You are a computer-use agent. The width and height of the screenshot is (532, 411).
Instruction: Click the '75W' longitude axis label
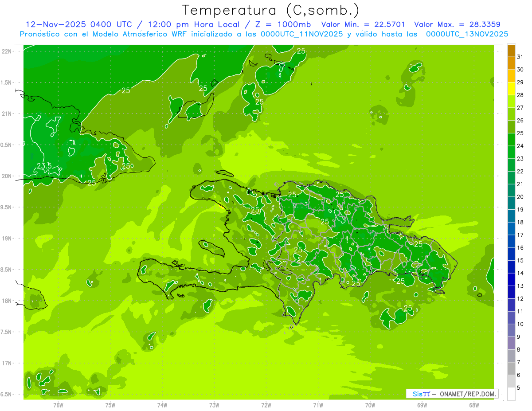(110, 405)
